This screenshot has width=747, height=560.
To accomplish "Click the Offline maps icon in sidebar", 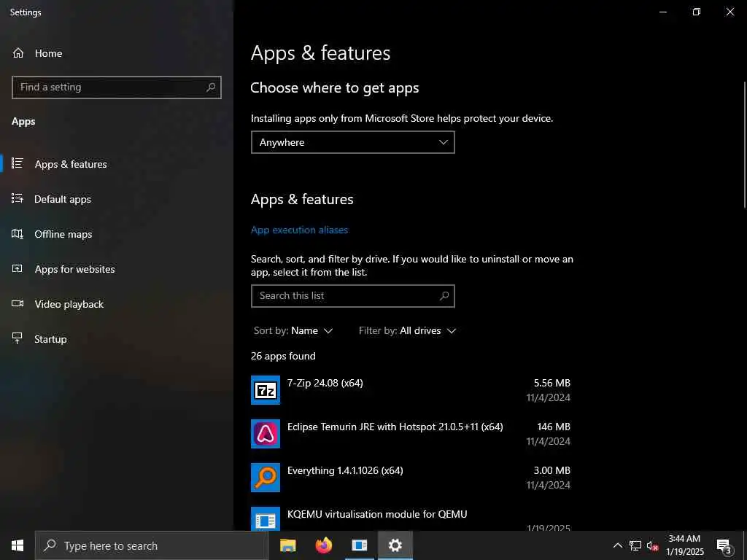I will (x=18, y=233).
